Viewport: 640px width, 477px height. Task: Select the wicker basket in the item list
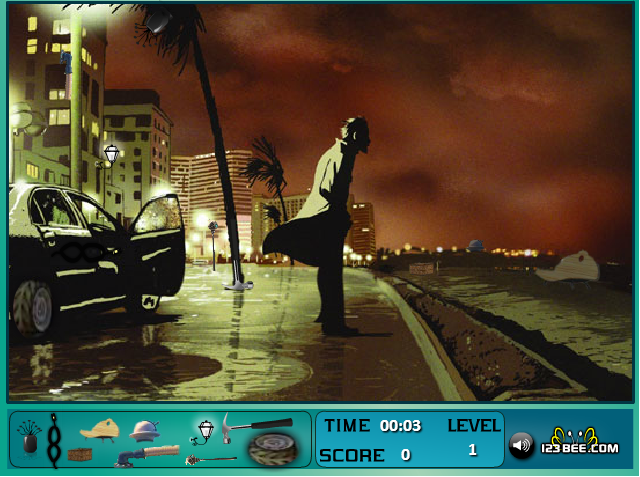[80, 455]
